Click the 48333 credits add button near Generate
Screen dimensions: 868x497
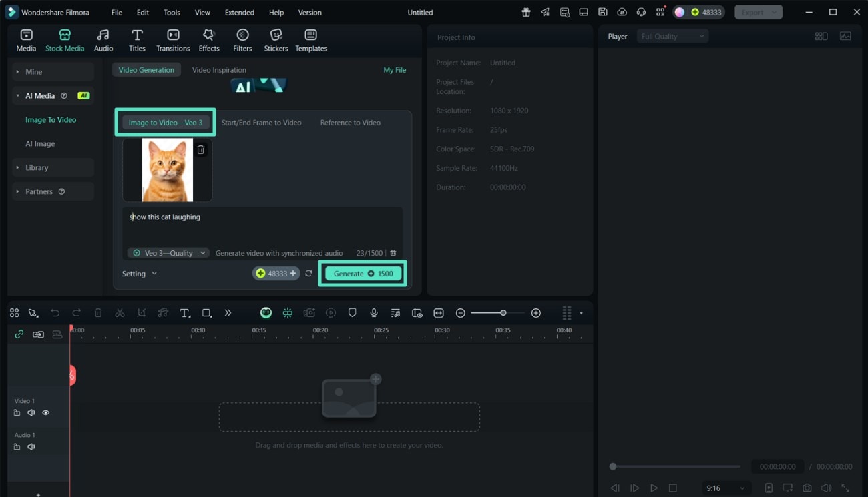tap(276, 274)
